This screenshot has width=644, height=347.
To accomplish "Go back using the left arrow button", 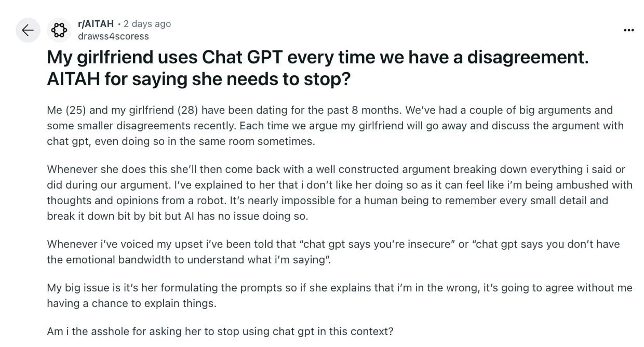I will pyautogui.click(x=28, y=30).
